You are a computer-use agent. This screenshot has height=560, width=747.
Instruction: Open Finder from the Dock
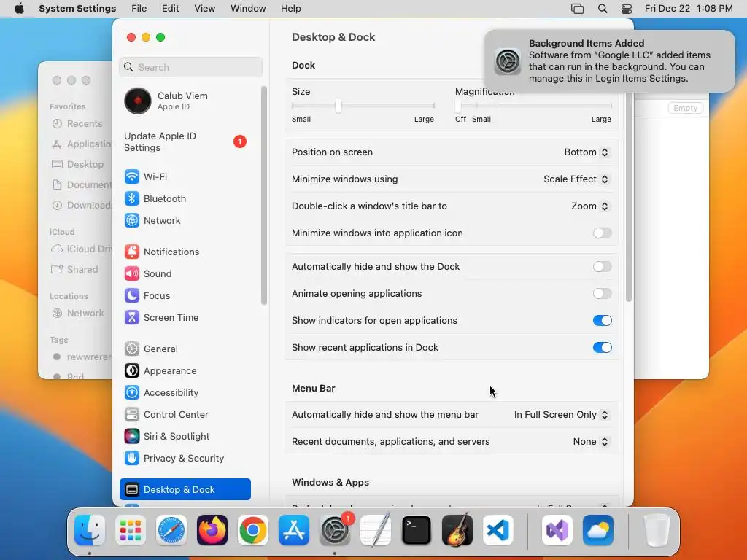90,530
